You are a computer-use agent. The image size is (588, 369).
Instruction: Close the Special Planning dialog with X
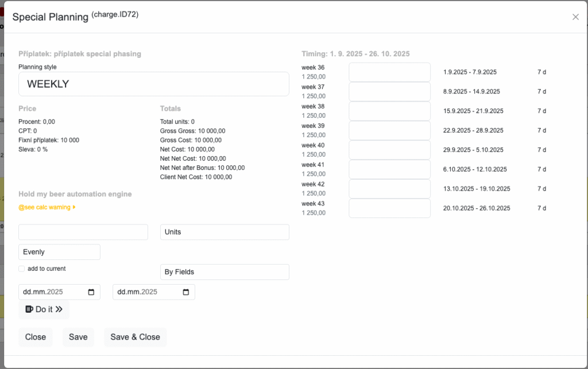[x=575, y=17]
